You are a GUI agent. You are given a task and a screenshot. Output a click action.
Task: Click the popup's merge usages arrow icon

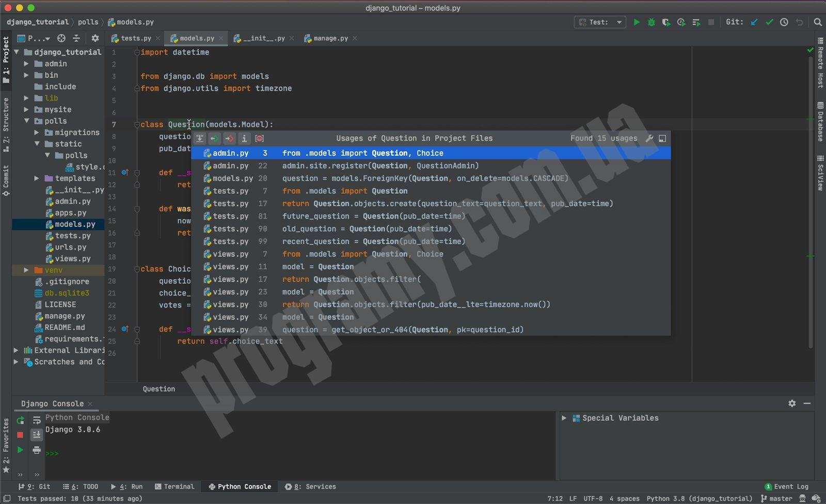coord(200,138)
